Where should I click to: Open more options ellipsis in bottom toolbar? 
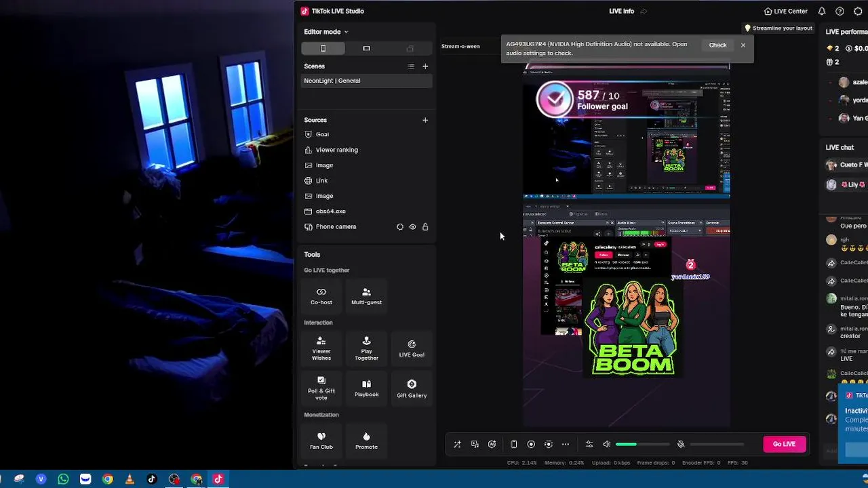tap(566, 445)
